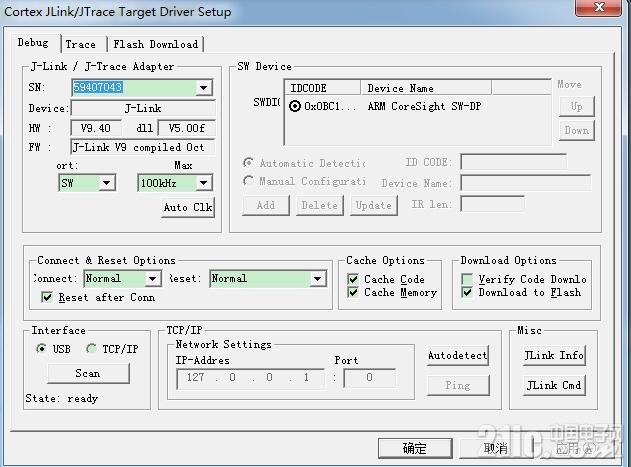This screenshot has width=631, height=467.
Task: Open JLink Info
Action: pyautogui.click(x=554, y=355)
